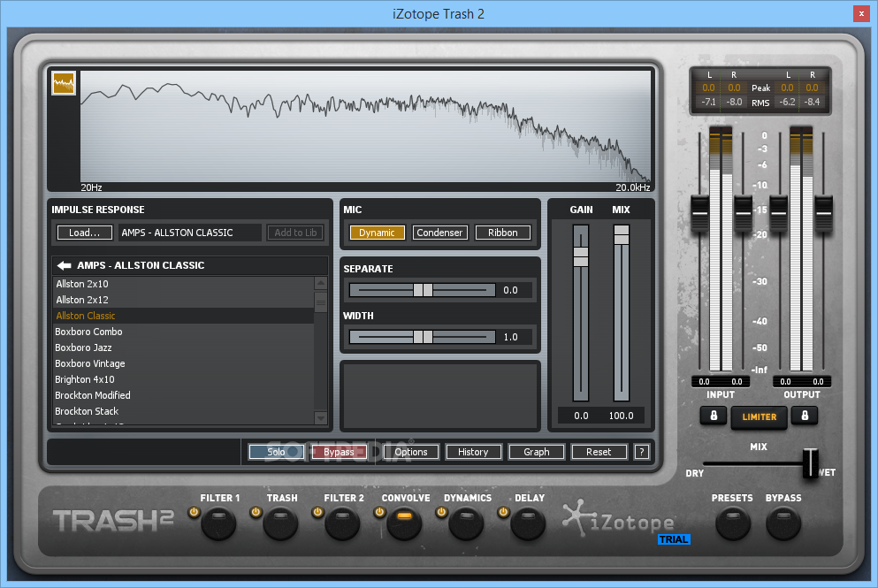Open the Options dialog

411,451
